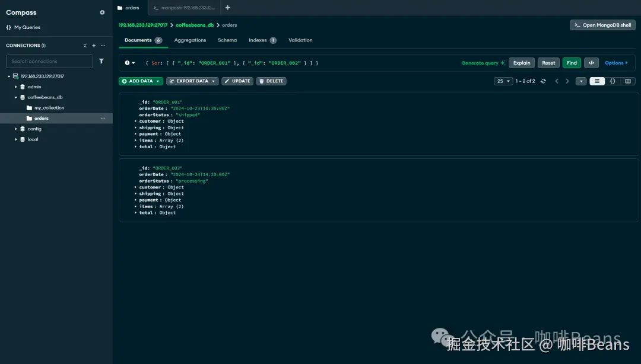Open the EXPORT DATA dropdown
641x364 pixels.
pyautogui.click(x=192, y=81)
